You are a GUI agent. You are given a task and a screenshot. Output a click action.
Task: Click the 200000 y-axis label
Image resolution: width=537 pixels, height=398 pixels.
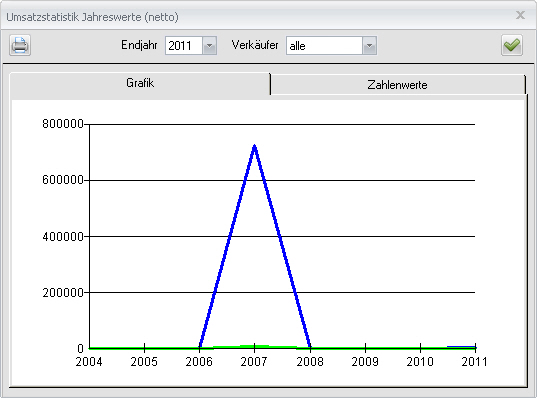pos(63,293)
